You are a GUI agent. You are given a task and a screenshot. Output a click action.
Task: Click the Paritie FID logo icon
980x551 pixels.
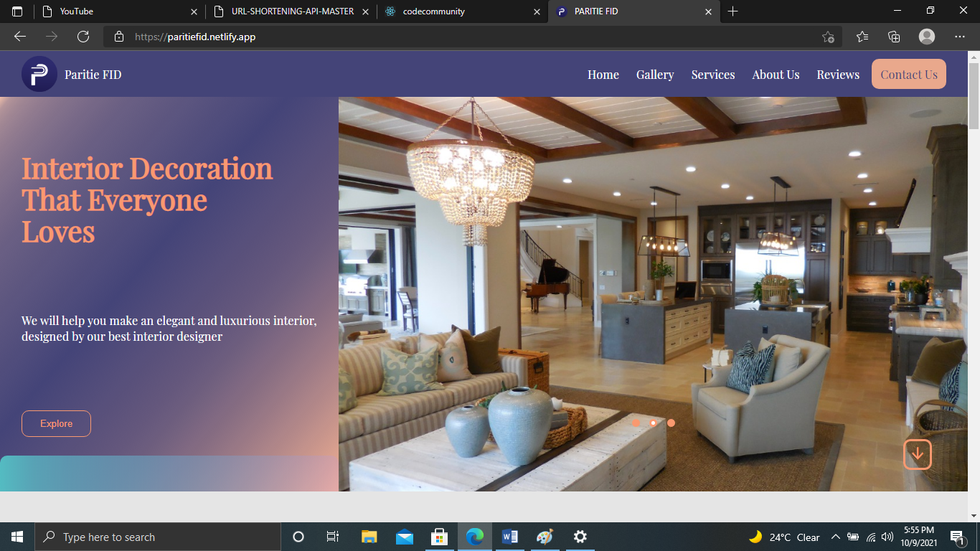[39, 74]
